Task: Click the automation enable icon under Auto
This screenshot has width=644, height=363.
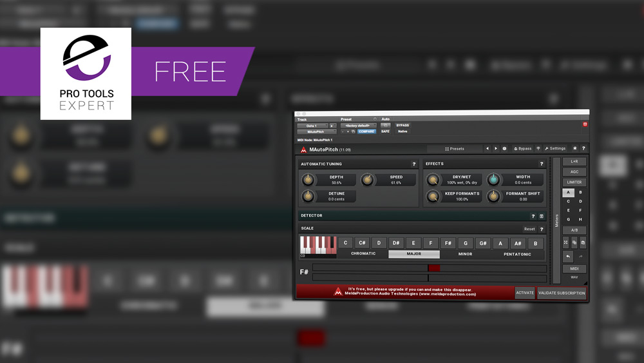Action: point(385,125)
